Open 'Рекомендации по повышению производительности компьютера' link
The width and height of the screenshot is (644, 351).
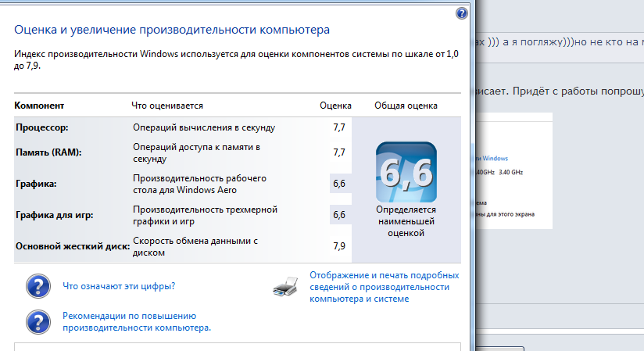[136, 322]
